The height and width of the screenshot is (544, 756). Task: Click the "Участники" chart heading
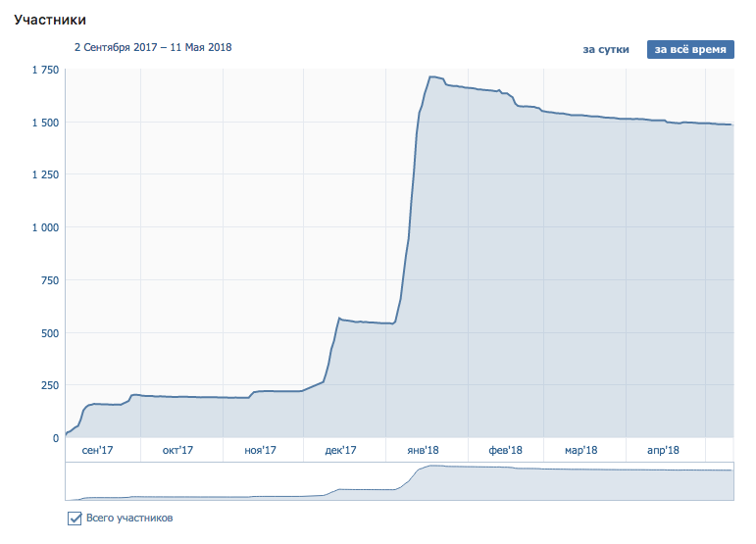49,20
